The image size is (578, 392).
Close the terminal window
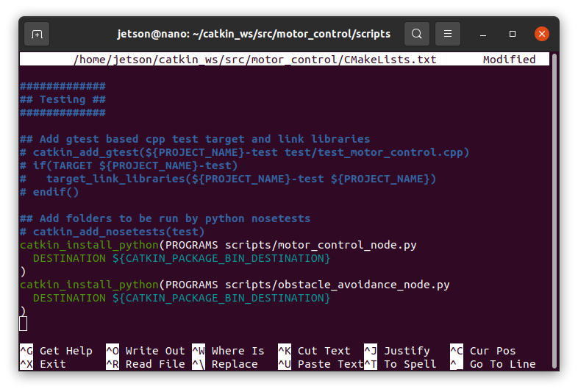[542, 34]
